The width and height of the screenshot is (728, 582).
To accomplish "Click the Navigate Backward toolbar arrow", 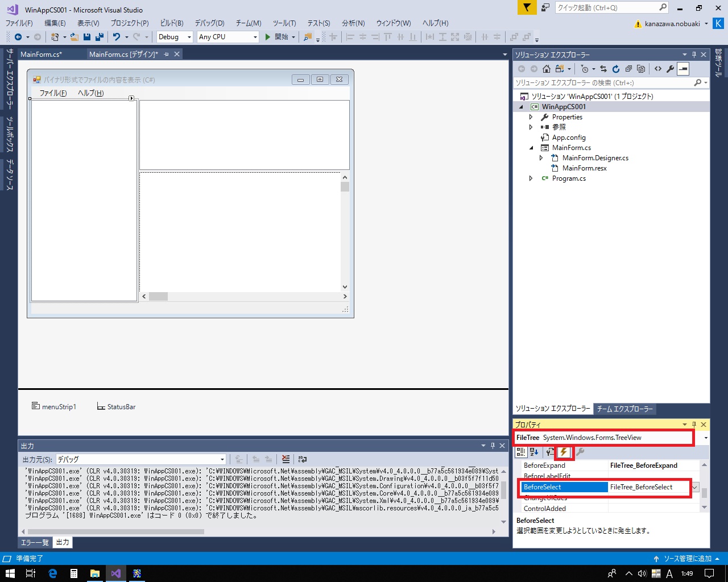I will (x=18, y=37).
